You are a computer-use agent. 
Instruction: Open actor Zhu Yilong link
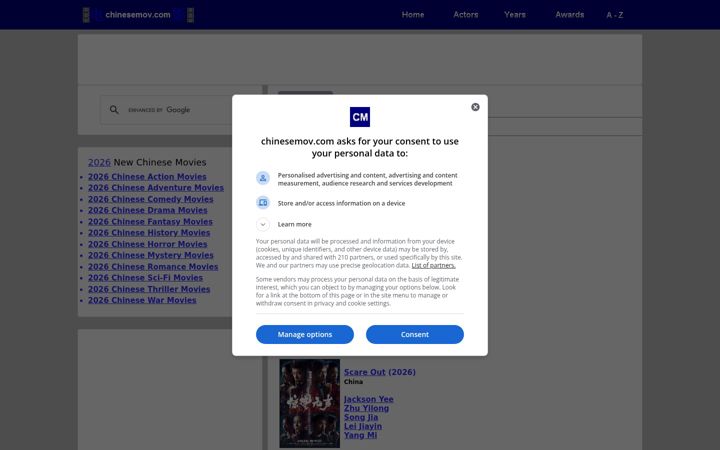coord(366,408)
